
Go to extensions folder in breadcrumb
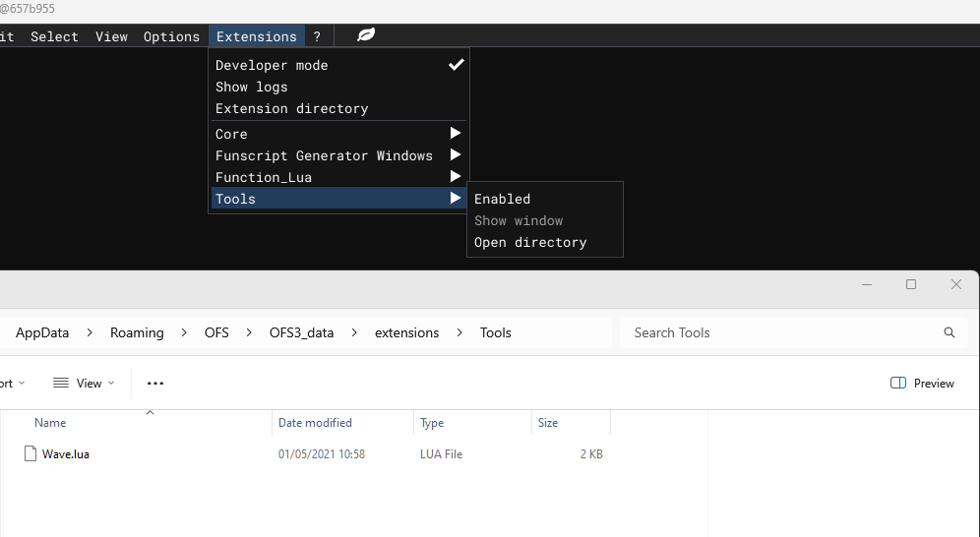coord(407,332)
